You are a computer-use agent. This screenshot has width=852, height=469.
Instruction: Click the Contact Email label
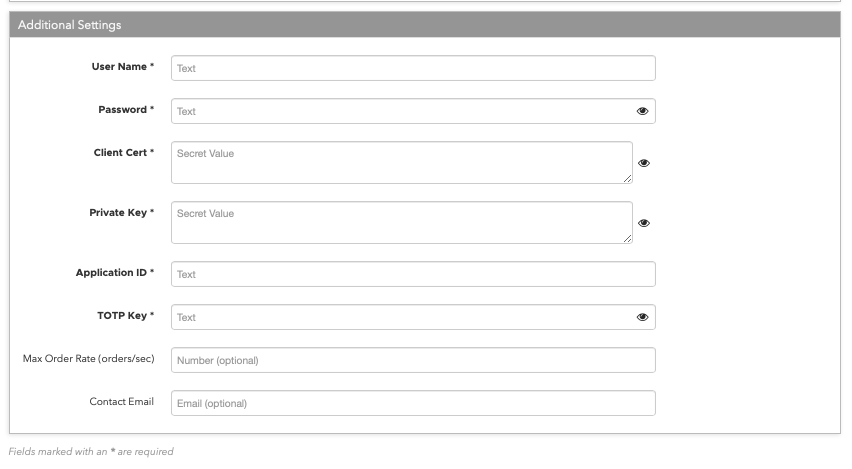tap(122, 402)
